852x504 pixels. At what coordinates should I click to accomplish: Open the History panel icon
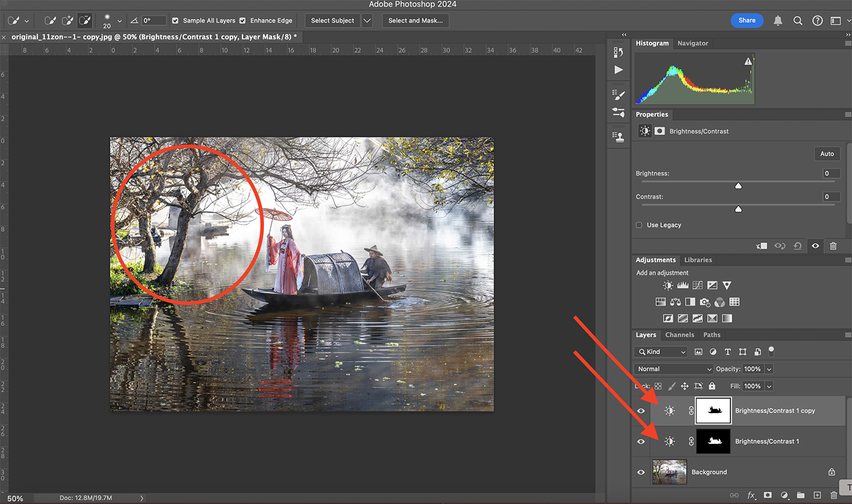point(619,53)
